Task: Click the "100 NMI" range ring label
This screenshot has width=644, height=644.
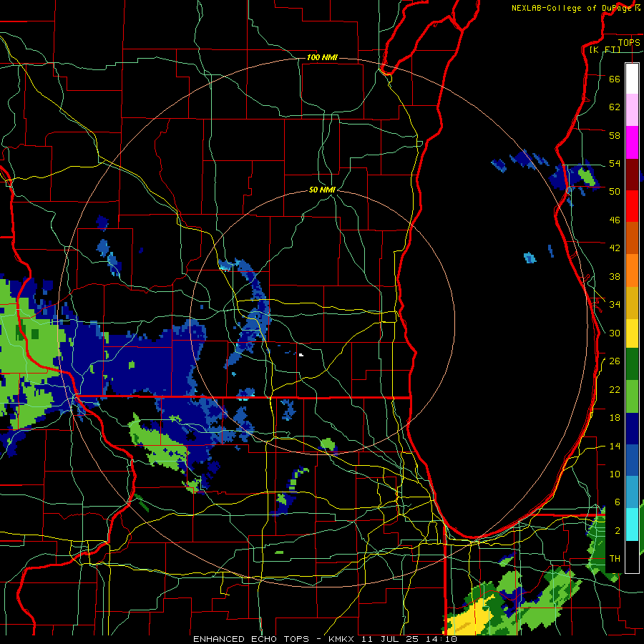Action: coord(322,57)
